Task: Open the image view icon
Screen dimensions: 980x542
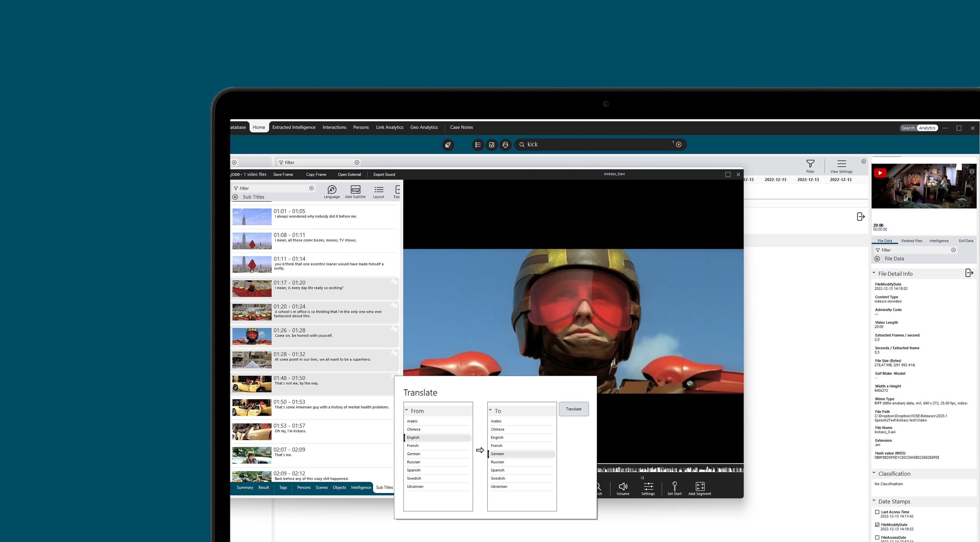Action: pyautogui.click(x=492, y=145)
